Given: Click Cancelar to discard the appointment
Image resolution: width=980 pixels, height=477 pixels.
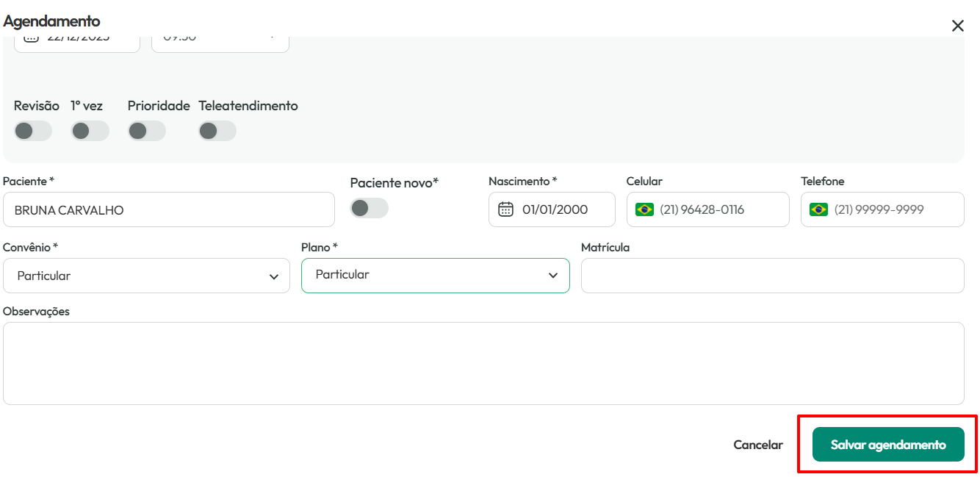Looking at the screenshot, I should (x=758, y=445).
